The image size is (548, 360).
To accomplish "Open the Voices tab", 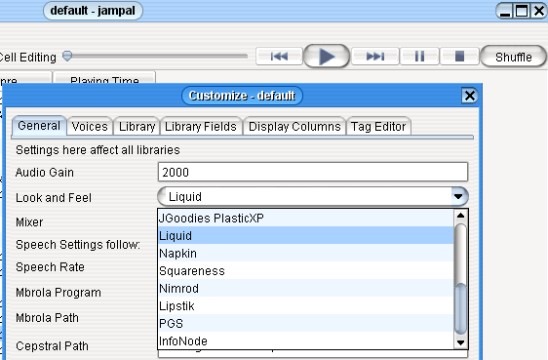I will point(89,127).
